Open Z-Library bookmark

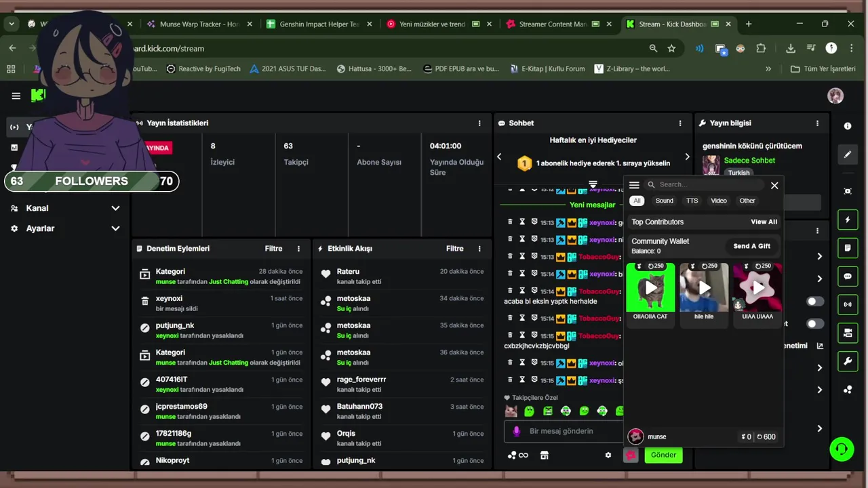(x=633, y=68)
